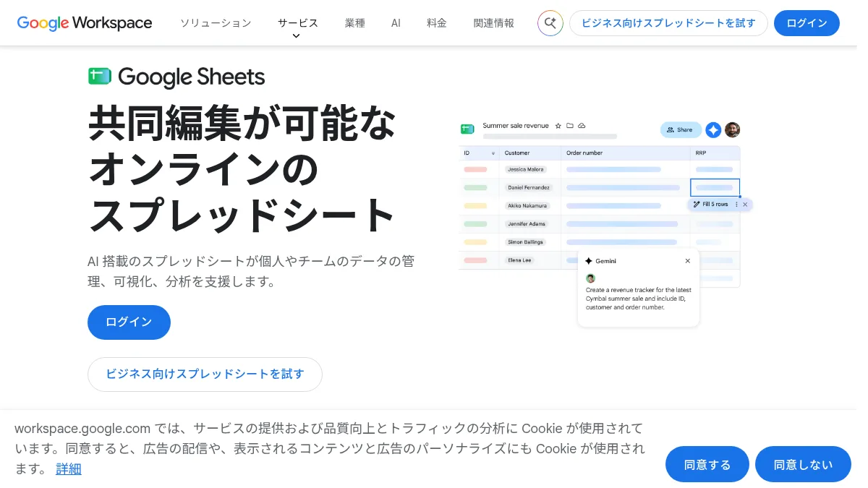Click the star icon beside Summer sale revenue

(x=558, y=126)
